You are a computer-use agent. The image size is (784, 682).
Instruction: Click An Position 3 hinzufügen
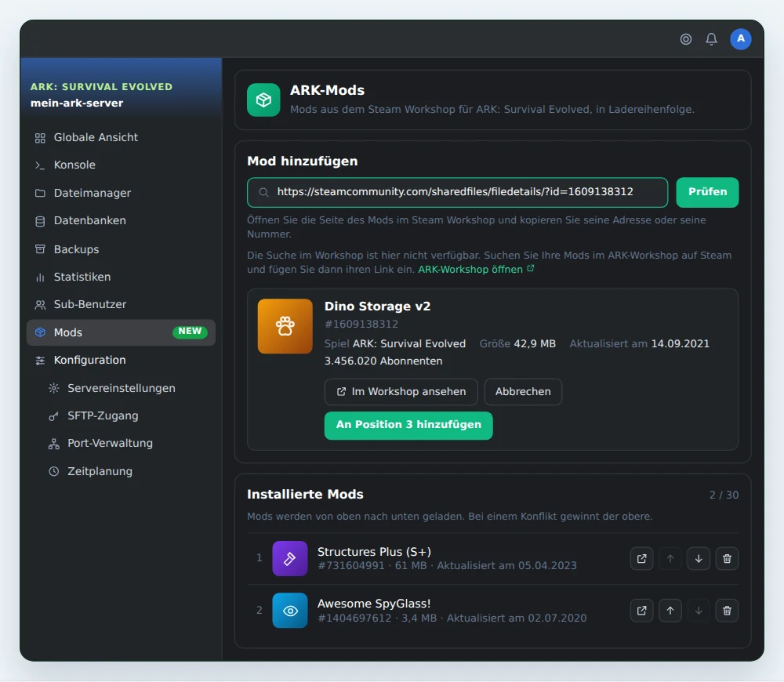click(x=408, y=425)
